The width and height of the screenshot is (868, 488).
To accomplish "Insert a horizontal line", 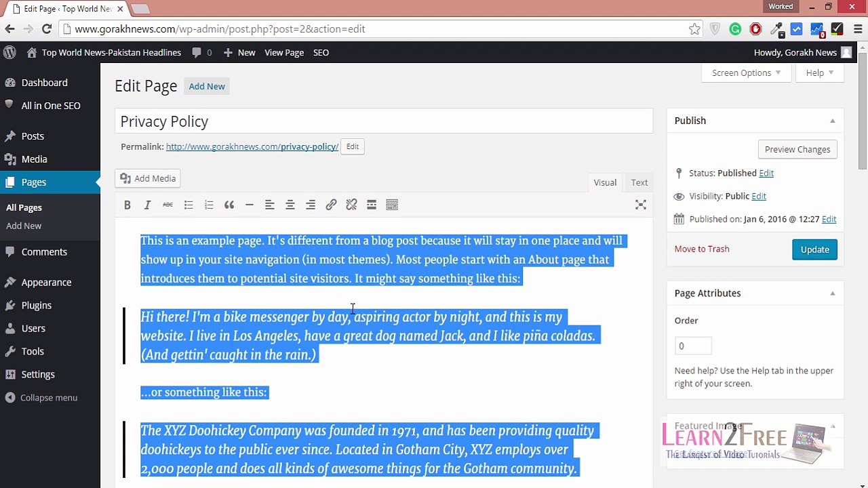I will click(x=250, y=205).
